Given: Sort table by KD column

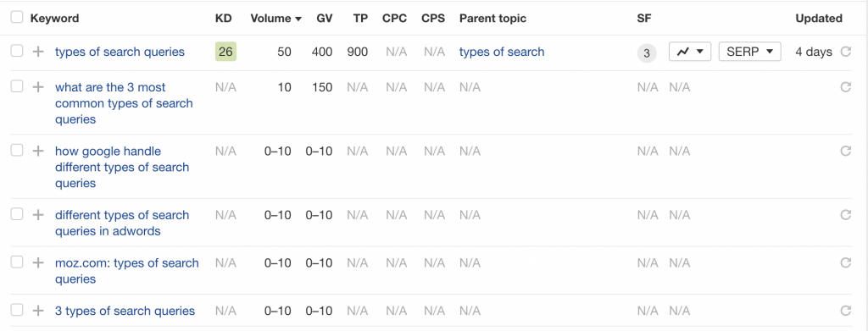Looking at the screenshot, I should [x=224, y=19].
